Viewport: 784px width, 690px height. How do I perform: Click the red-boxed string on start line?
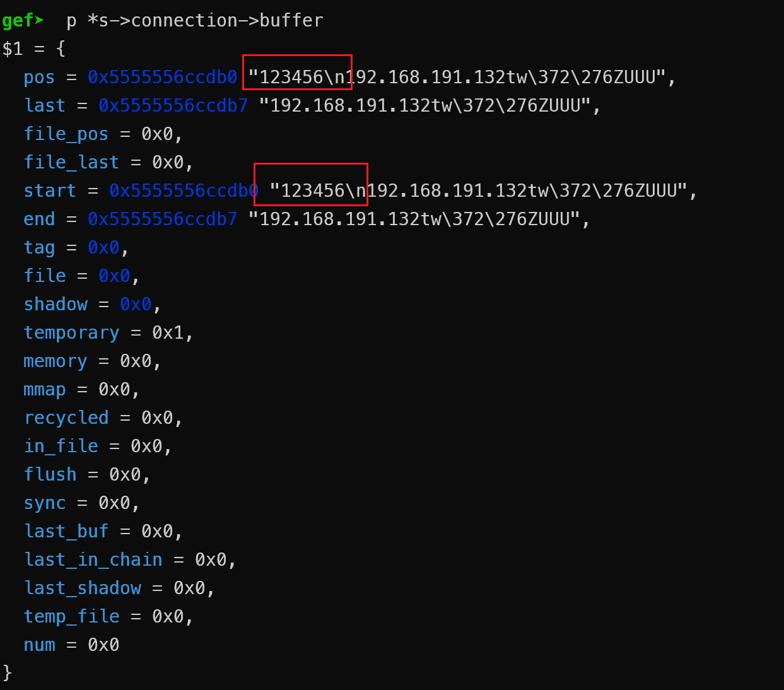point(311,184)
